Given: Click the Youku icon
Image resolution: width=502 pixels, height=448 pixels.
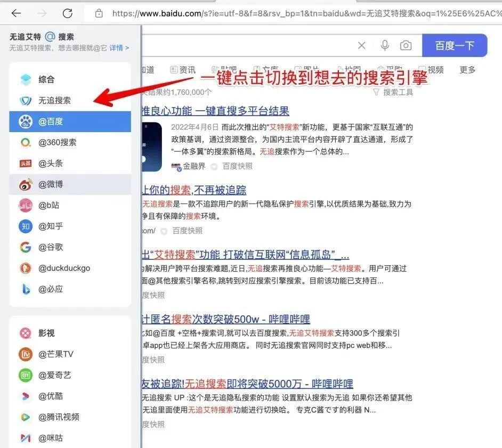Looking at the screenshot, I should coord(26,396).
